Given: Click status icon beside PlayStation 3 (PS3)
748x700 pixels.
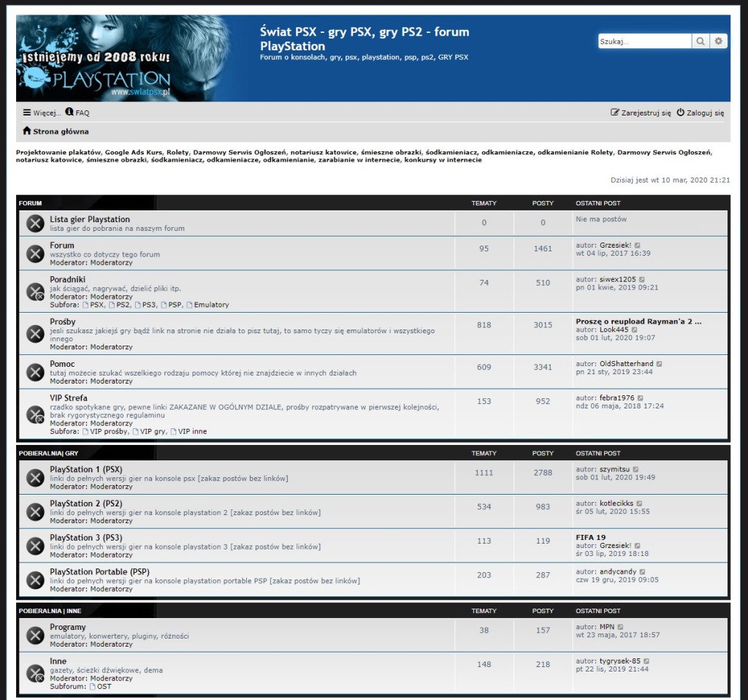Looking at the screenshot, I should pyautogui.click(x=35, y=546).
